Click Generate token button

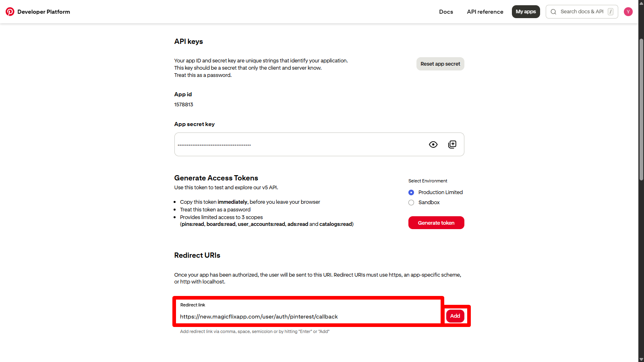click(x=436, y=223)
